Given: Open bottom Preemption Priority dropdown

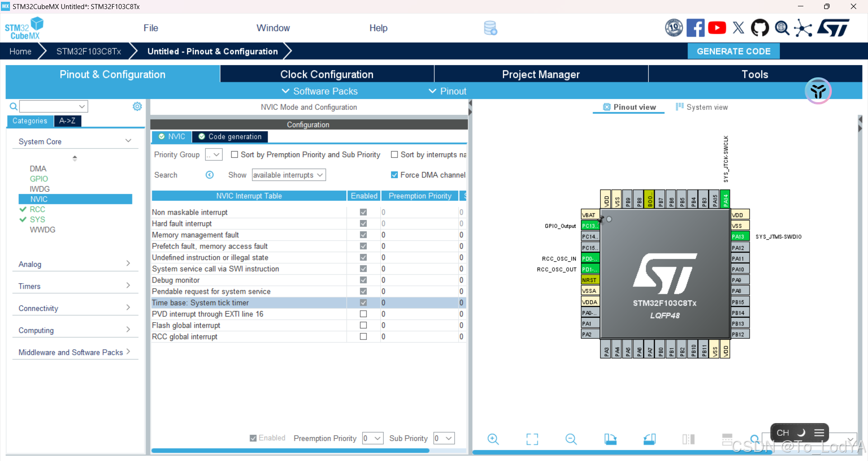Looking at the screenshot, I should pos(373,438).
